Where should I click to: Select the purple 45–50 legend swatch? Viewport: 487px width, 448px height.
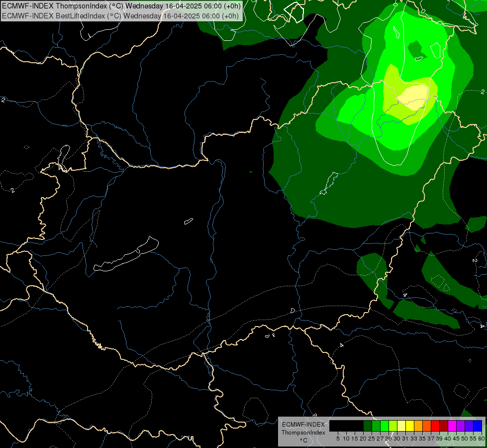(461, 426)
